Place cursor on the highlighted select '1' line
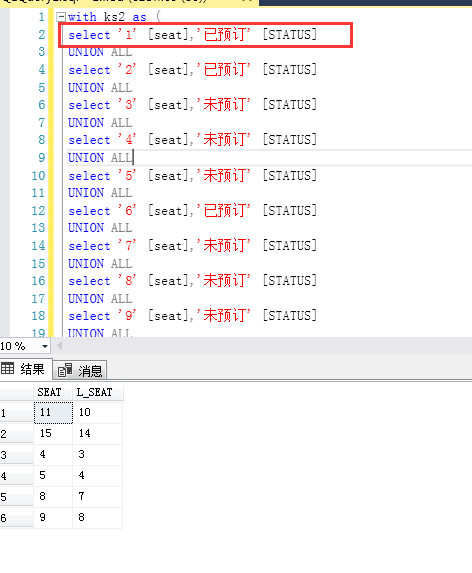 [x=193, y=35]
